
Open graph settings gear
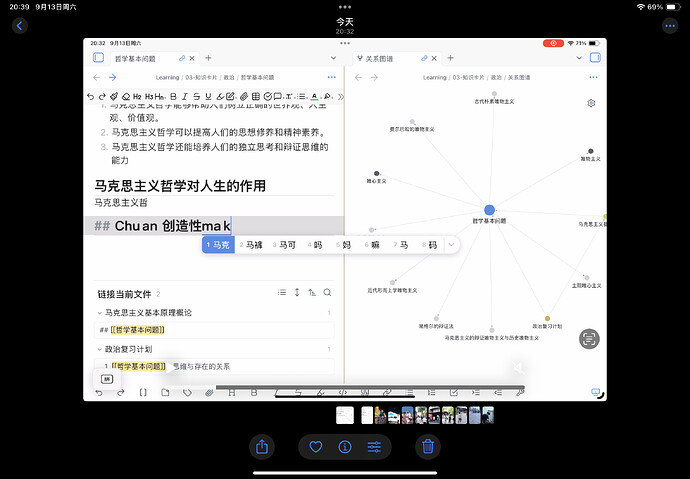(x=591, y=103)
